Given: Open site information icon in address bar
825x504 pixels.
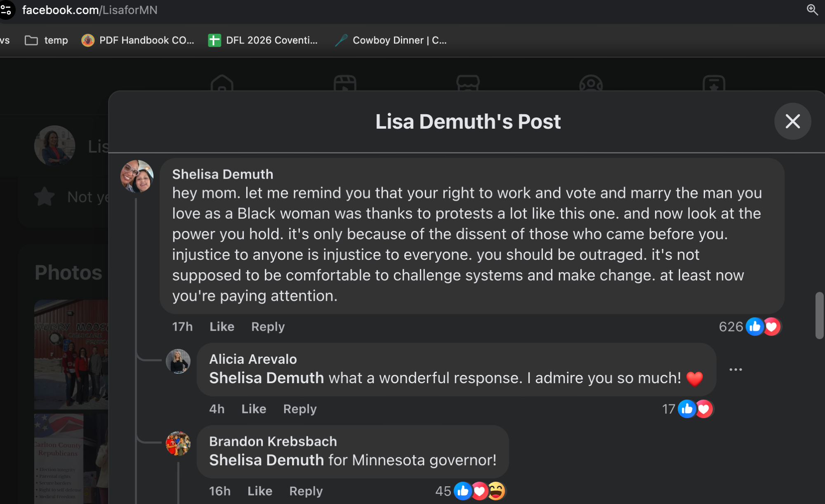Looking at the screenshot, I should [6, 9].
